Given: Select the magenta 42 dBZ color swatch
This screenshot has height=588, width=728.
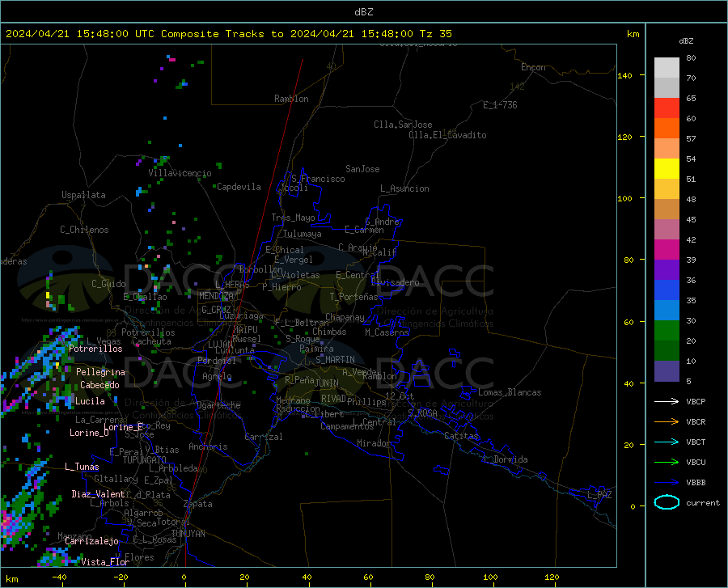Looking at the screenshot, I should (667, 249).
